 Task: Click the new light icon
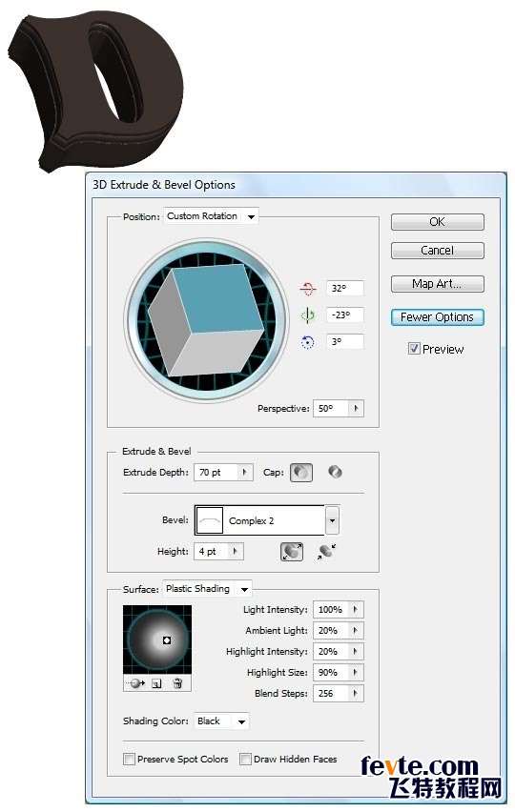coord(157,683)
